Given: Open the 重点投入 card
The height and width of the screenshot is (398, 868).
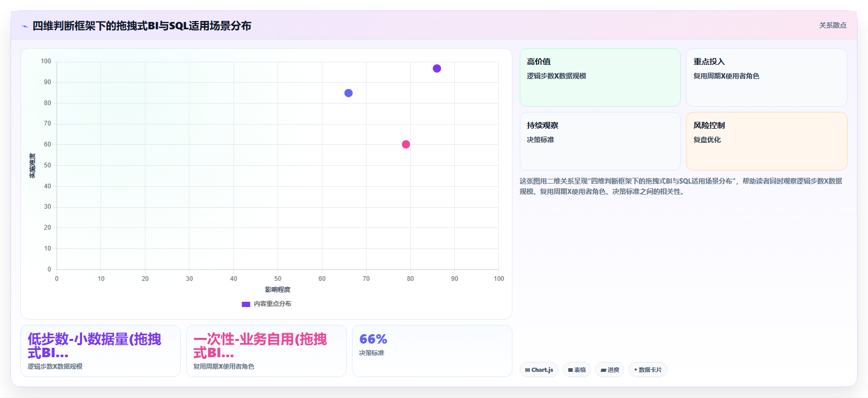Looking at the screenshot, I should point(767,77).
